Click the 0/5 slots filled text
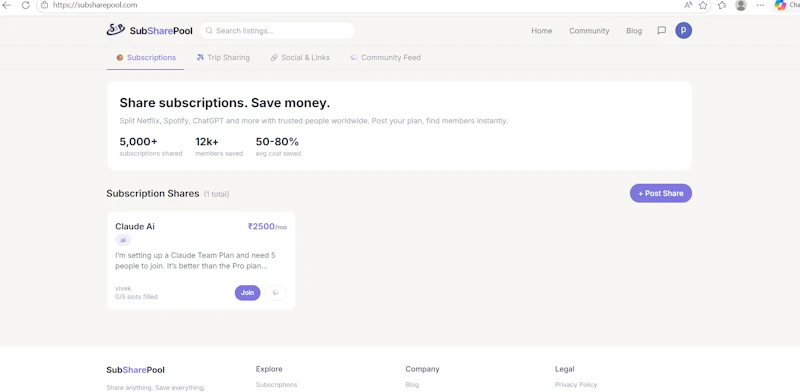Viewport: 800px width, 392px height. tap(136, 297)
